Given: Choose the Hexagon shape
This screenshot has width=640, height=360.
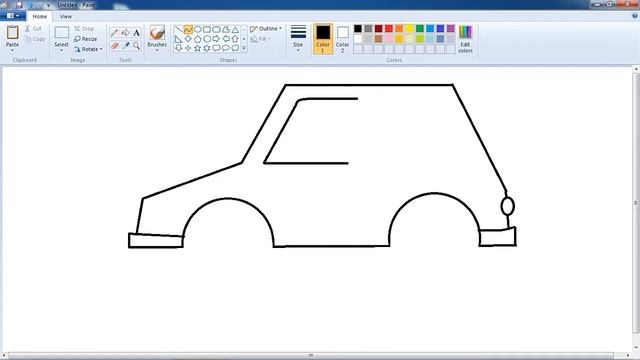Looking at the screenshot, I should tap(207, 39).
